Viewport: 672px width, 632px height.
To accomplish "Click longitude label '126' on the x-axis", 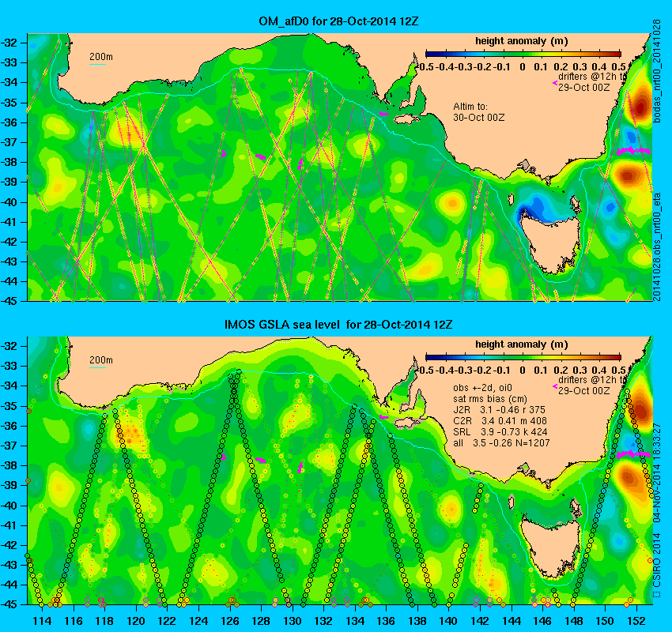I will pyautogui.click(x=230, y=621).
